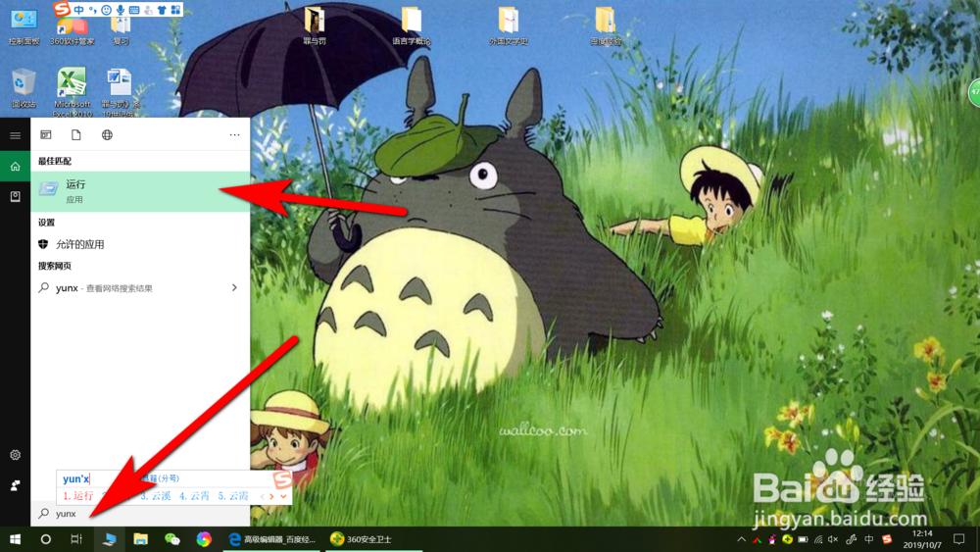The image size is (980, 552).
Task: Toggle muted volume tray icon
Action: [x=833, y=539]
